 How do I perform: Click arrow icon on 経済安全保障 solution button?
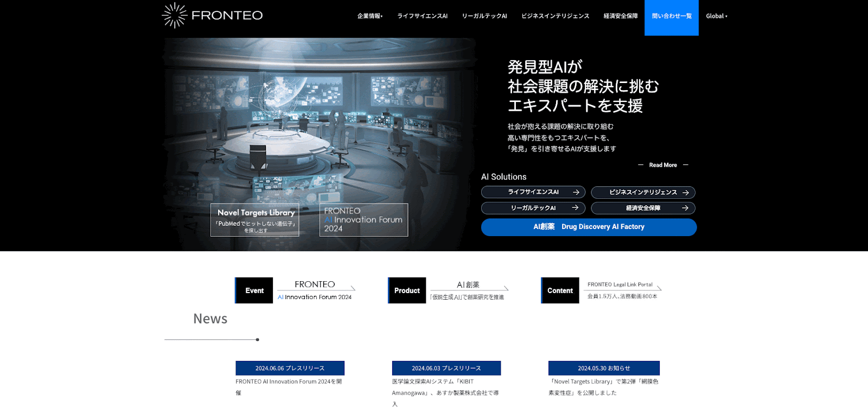click(x=685, y=208)
